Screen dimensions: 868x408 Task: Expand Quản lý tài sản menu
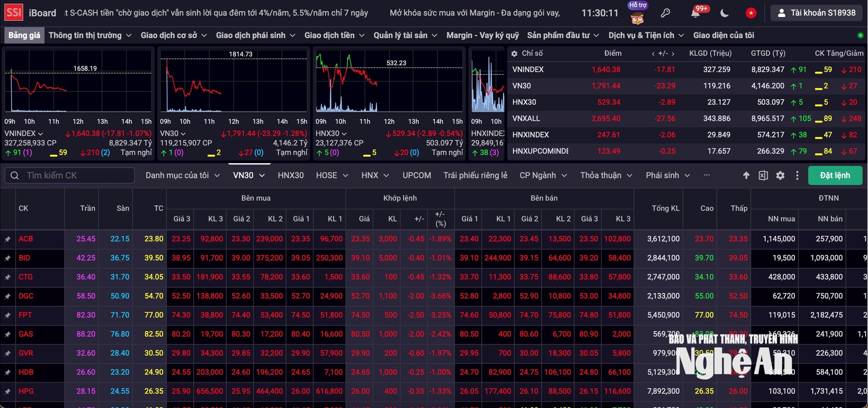point(405,35)
